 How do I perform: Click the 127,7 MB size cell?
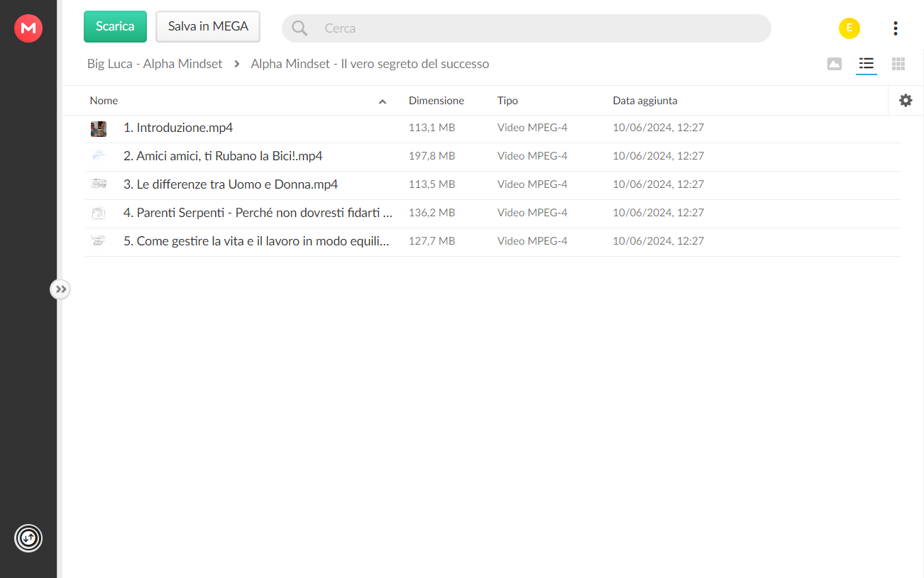[x=432, y=241]
